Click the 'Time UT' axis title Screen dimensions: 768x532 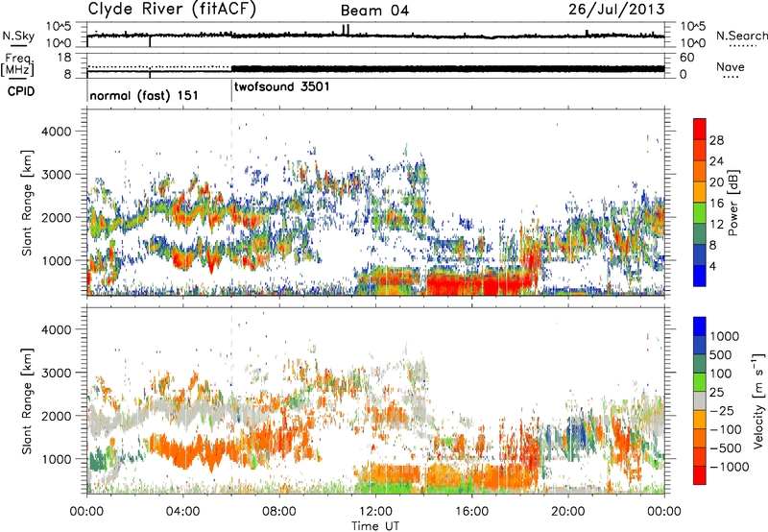[375, 526]
